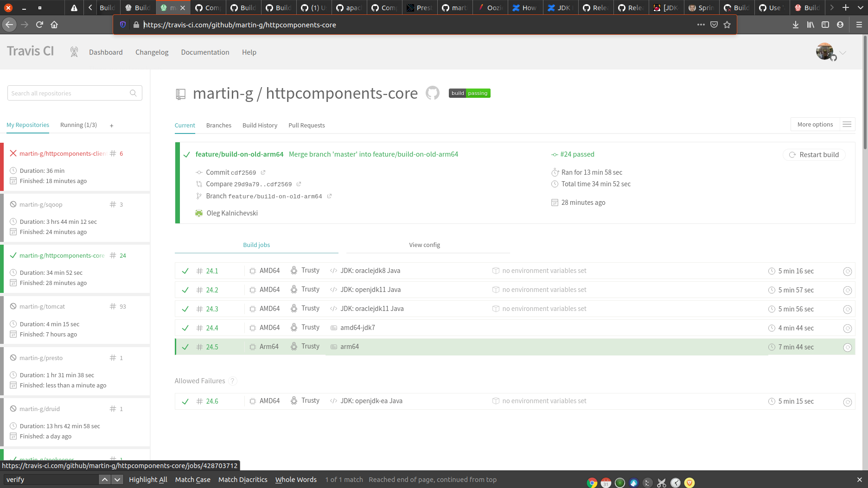Open build #24 passed link
Viewport: 868px width, 488px height.
tap(577, 154)
